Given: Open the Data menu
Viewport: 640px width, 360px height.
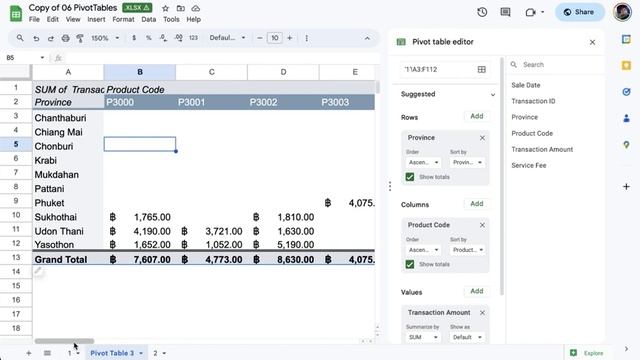Looking at the screenshot, I should coord(149,19).
